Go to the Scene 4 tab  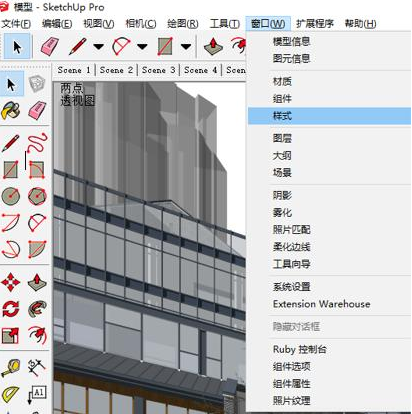[x=201, y=70]
